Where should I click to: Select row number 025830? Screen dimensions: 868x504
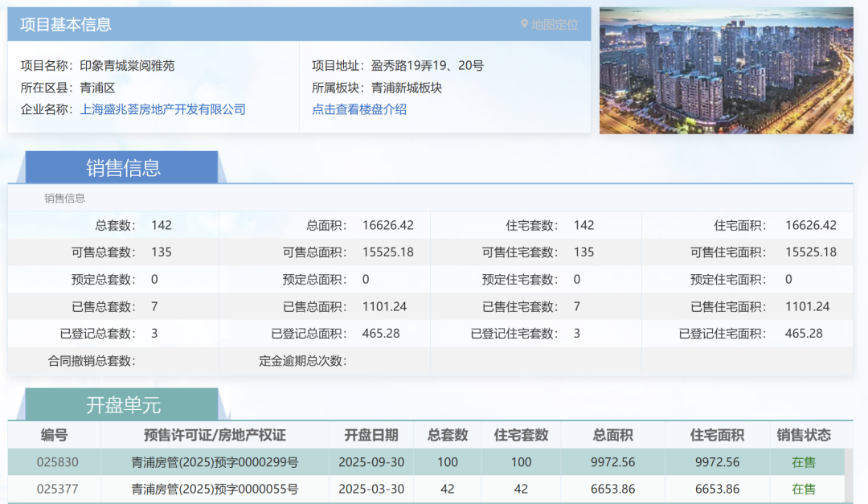point(58,462)
